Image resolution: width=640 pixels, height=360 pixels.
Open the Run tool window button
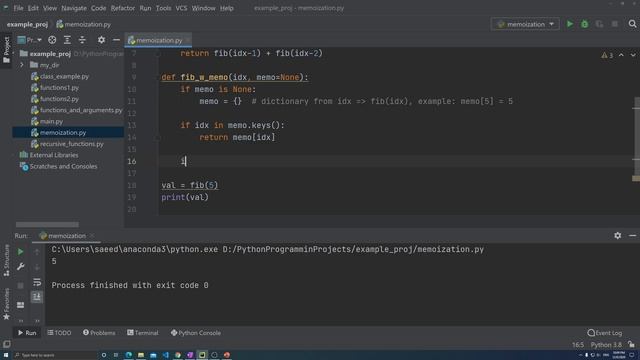27,333
